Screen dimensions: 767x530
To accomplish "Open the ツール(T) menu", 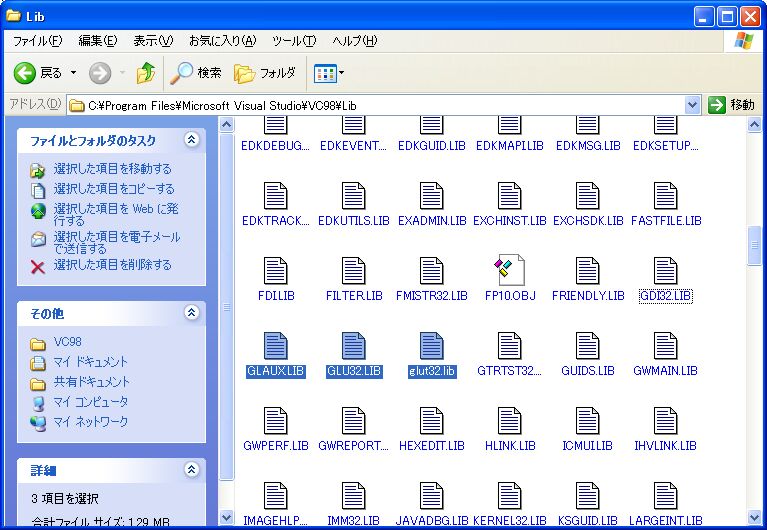I will tap(294, 41).
